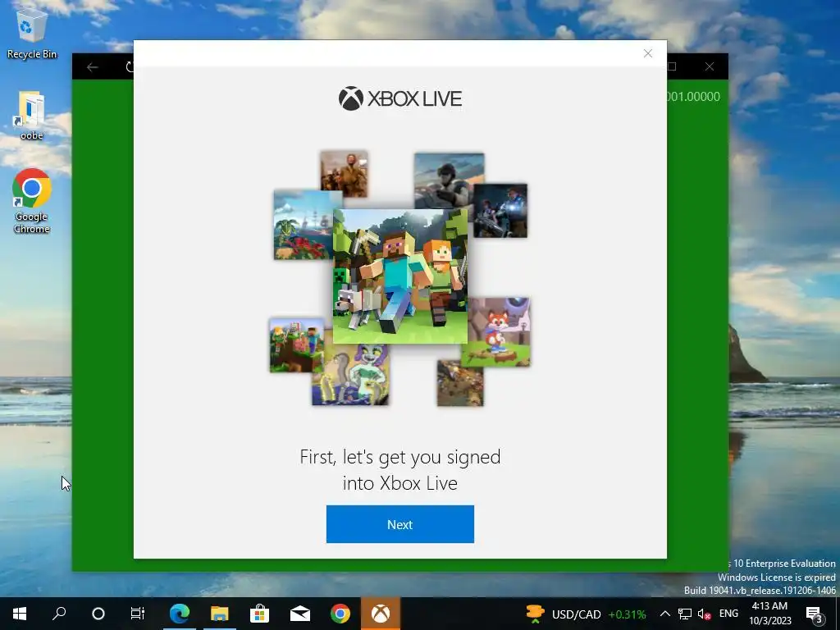
Task: Open the Recycle Bin desktop icon
Action: [32, 34]
